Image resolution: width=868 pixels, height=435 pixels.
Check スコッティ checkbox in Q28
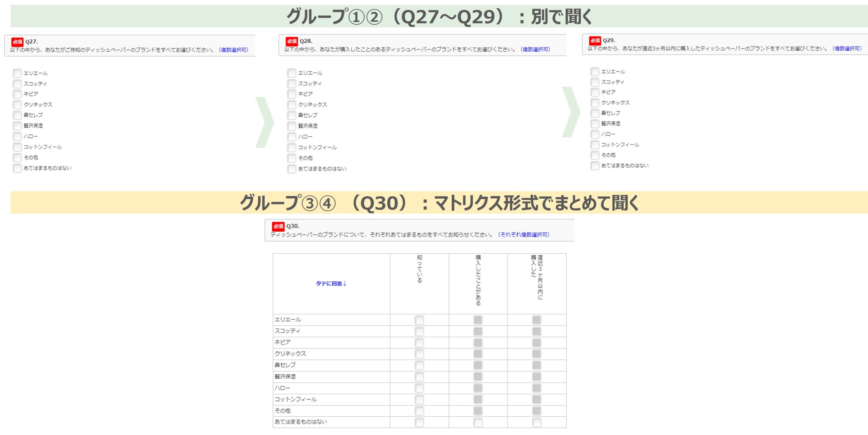(292, 84)
